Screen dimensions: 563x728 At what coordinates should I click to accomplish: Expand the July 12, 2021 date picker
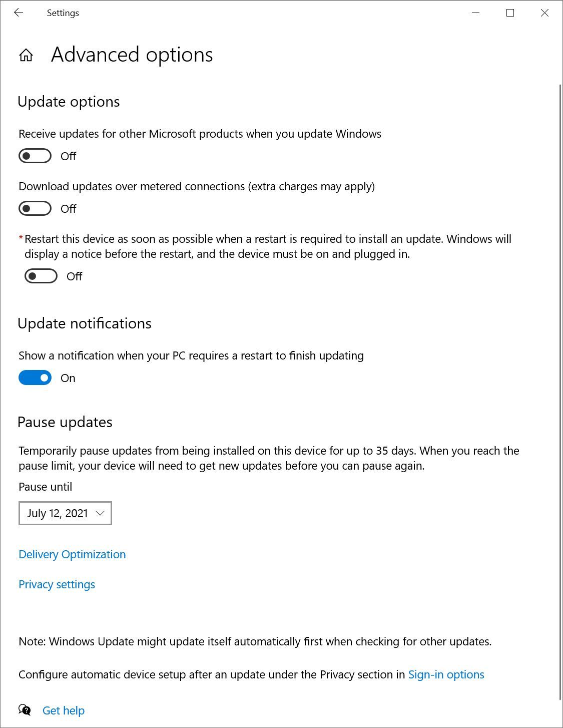pos(65,513)
